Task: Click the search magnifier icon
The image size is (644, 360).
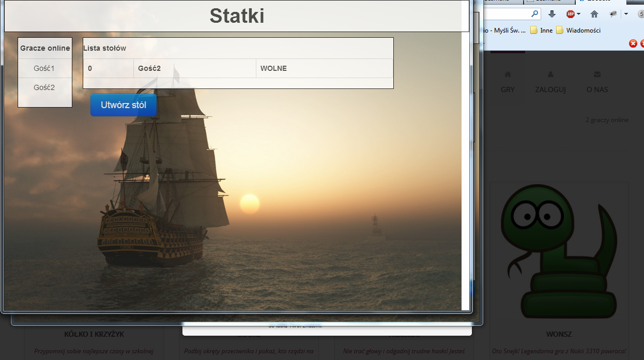Action: pos(535,14)
